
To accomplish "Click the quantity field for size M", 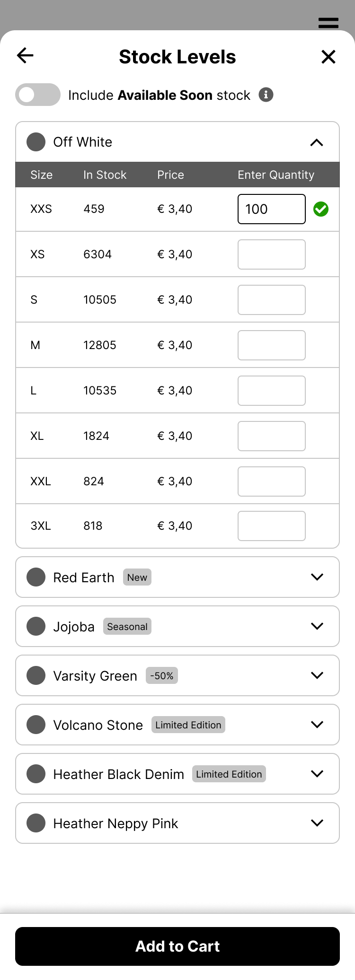I will (271, 345).
